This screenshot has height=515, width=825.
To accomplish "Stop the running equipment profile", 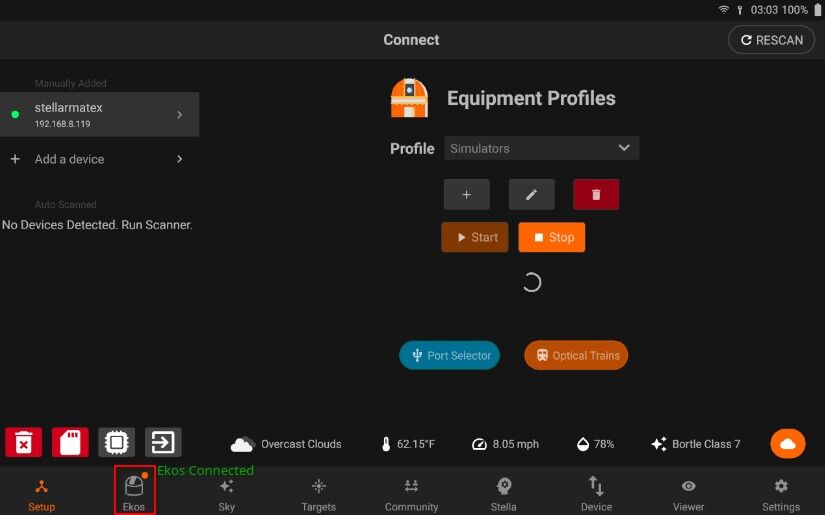I will [551, 237].
